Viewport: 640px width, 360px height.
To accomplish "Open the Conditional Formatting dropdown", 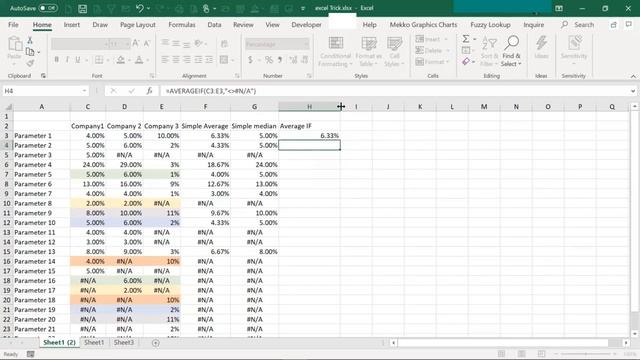I will point(336,52).
